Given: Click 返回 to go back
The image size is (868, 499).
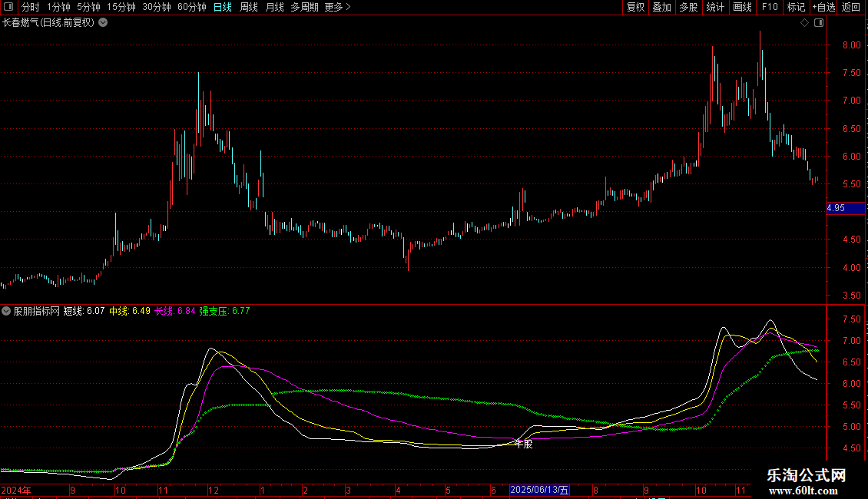Looking at the screenshot, I should [851, 7].
